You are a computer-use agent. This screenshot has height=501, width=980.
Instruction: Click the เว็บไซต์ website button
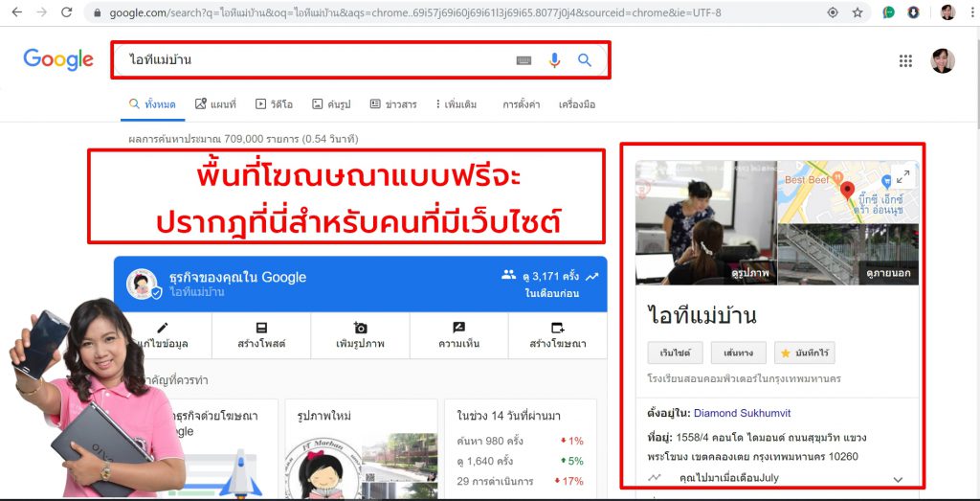pos(675,353)
